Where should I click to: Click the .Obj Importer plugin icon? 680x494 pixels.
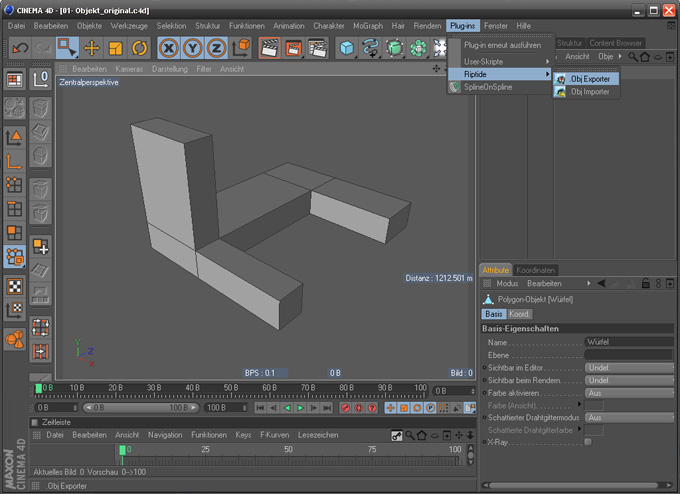point(561,92)
